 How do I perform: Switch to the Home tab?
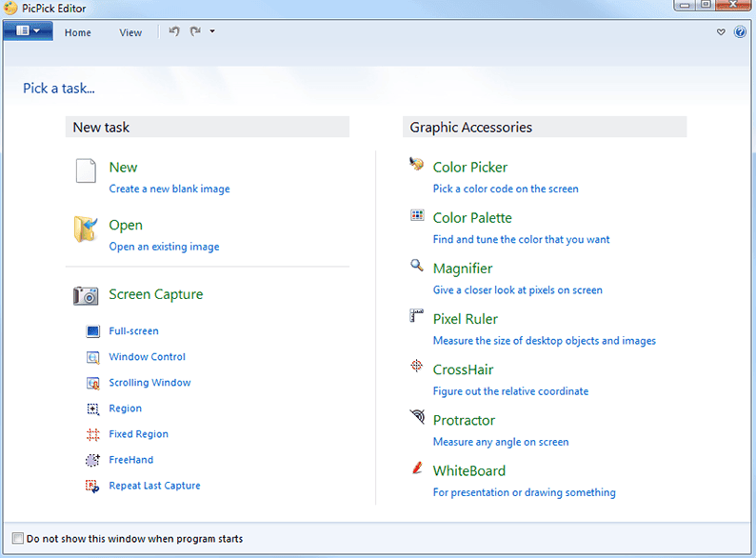click(78, 32)
